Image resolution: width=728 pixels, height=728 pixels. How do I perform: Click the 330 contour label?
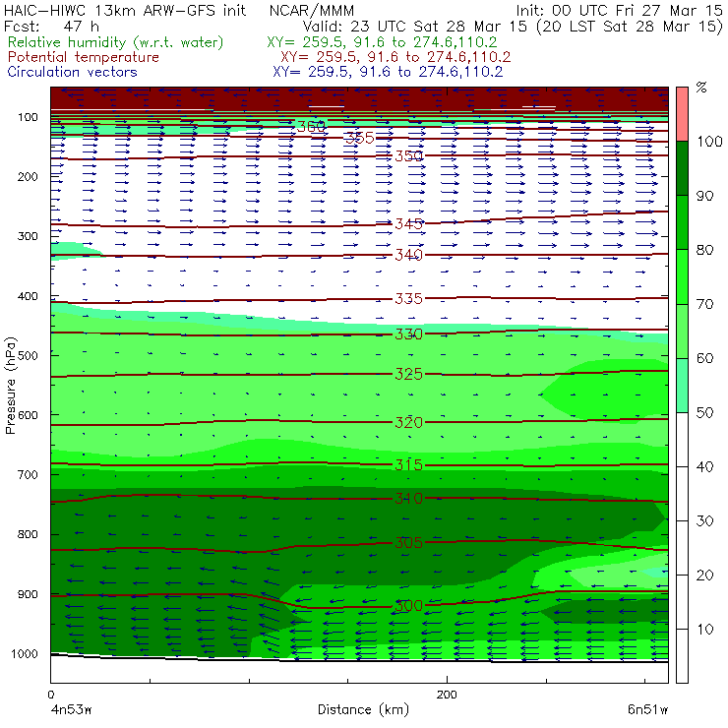coord(408,334)
